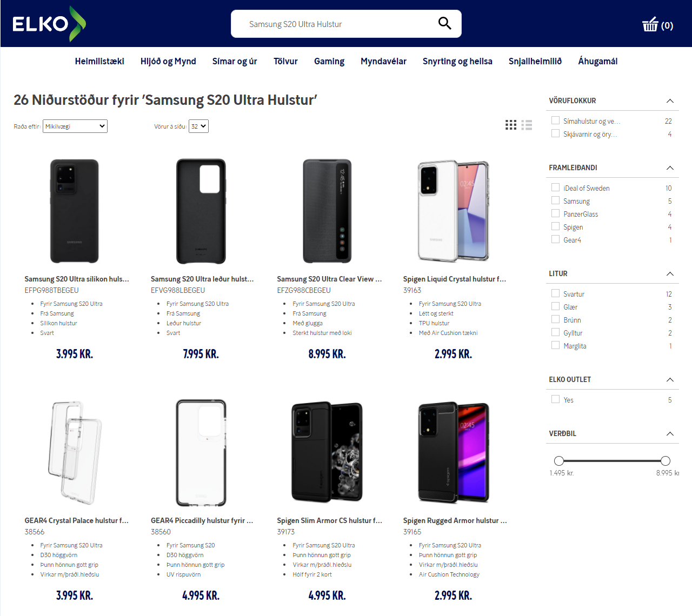Click the search magnifier icon
Screen dimensions: 692x616
tap(444, 23)
